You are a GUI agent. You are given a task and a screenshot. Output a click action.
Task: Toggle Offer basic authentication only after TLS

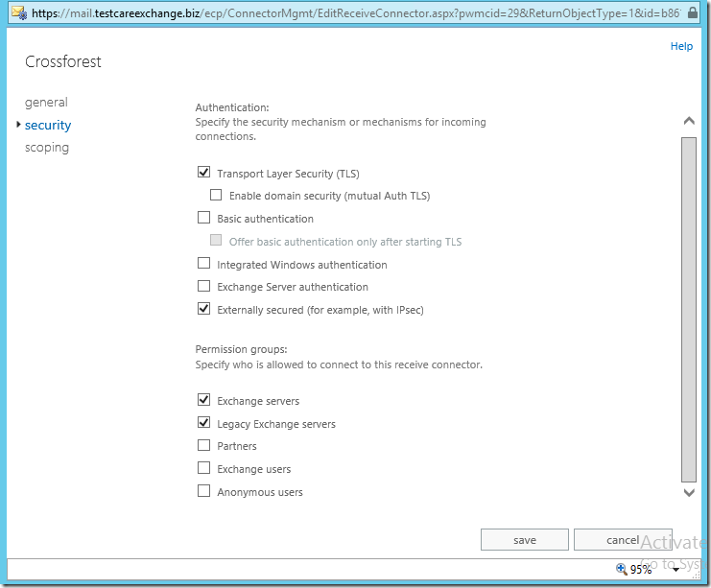click(x=216, y=240)
